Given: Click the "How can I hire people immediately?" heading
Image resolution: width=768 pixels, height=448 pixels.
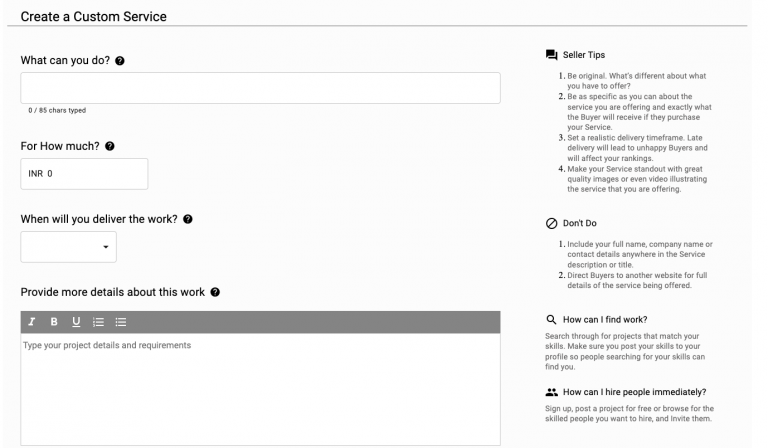Looking at the screenshot, I should click(x=634, y=392).
